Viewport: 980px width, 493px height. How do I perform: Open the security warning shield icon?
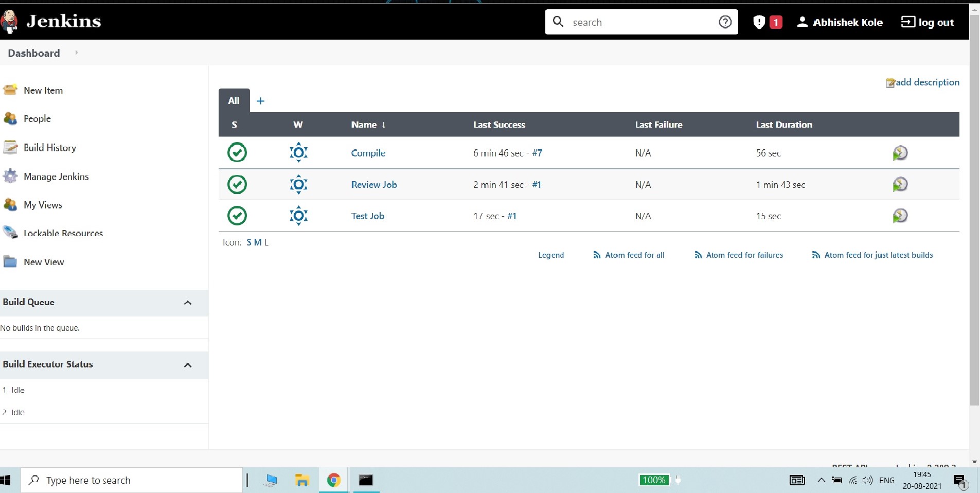point(759,22)
